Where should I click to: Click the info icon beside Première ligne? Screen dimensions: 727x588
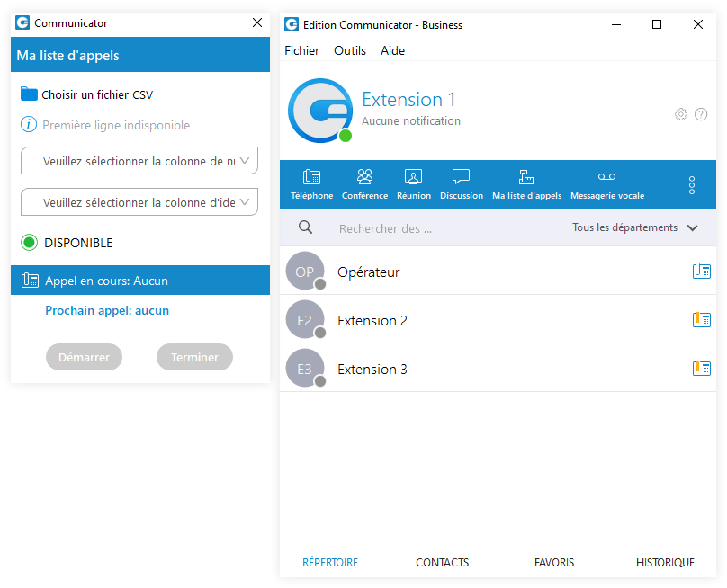[x=29, y=124]
